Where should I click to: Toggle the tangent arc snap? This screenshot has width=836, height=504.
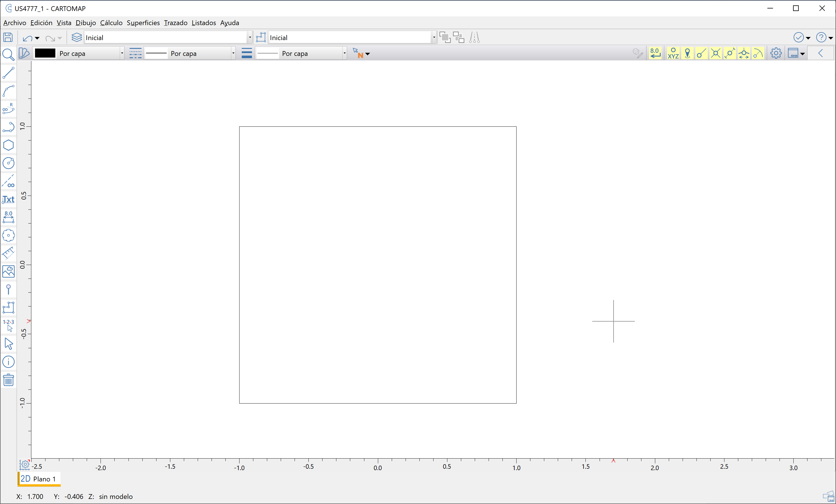(x=758, y=53)
